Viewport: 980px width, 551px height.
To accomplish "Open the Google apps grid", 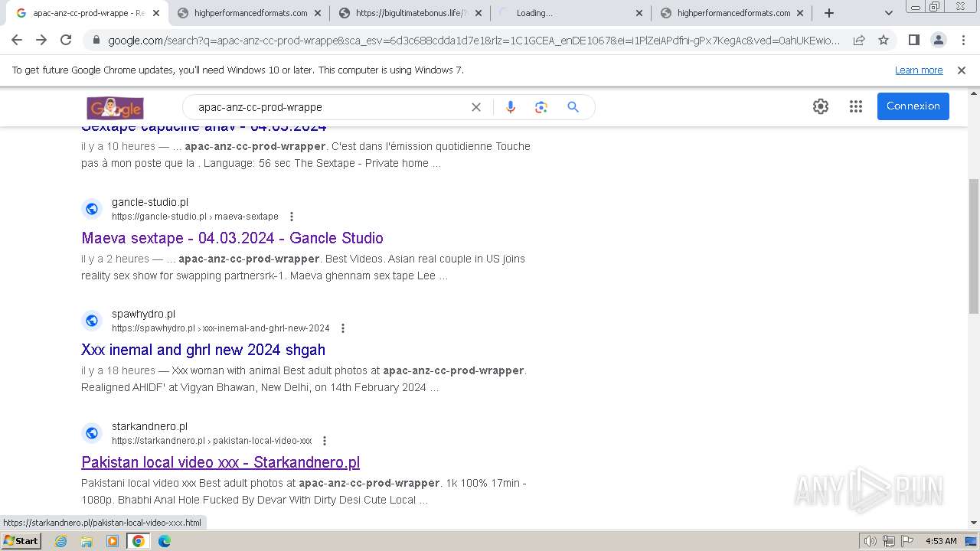I will point(856,106).
